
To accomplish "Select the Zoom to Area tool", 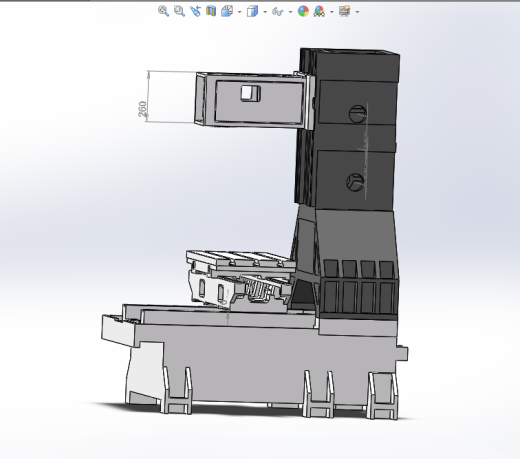I will pos(179,11).
